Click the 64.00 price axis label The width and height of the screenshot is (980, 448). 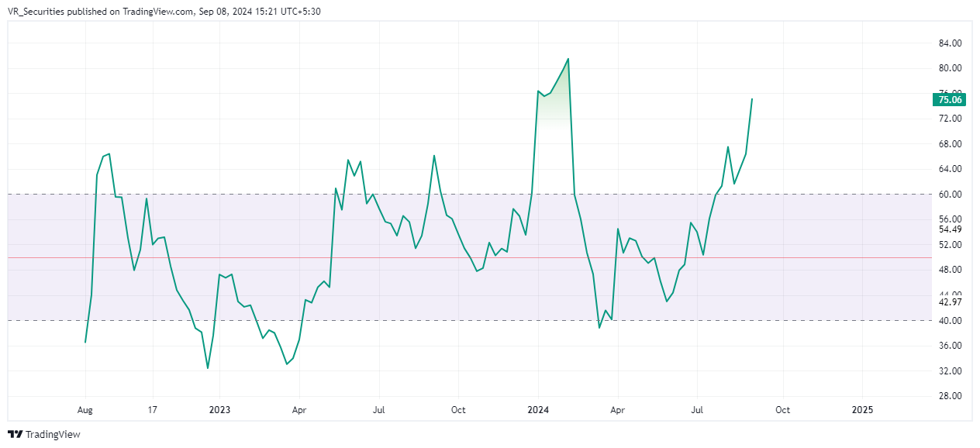click(x=950, y=169)
